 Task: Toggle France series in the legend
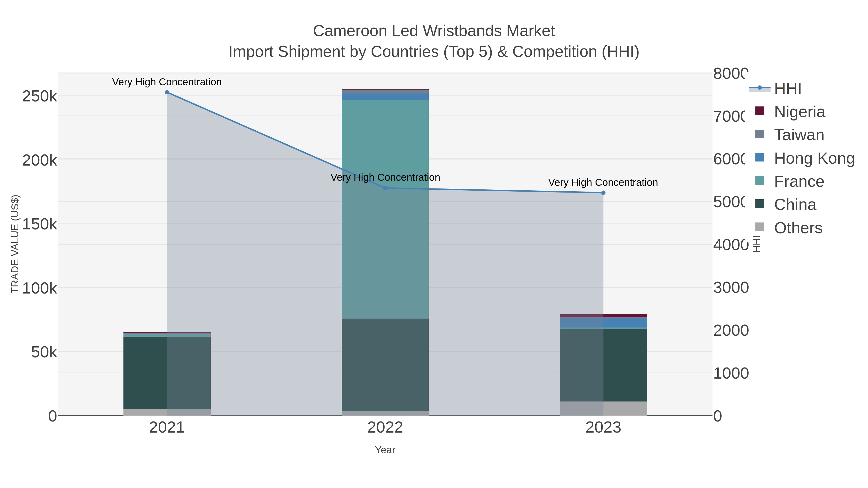pos(790,181)
